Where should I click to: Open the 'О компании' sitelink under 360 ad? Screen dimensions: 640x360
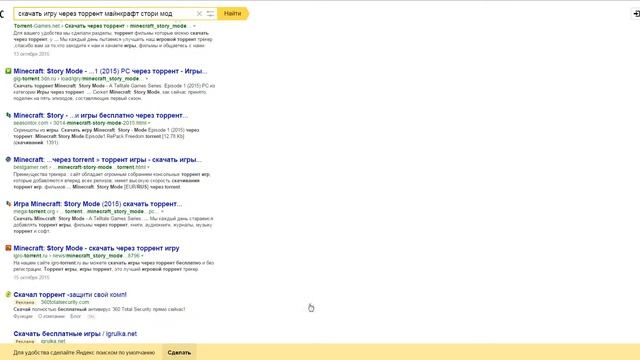click(51, 316)
